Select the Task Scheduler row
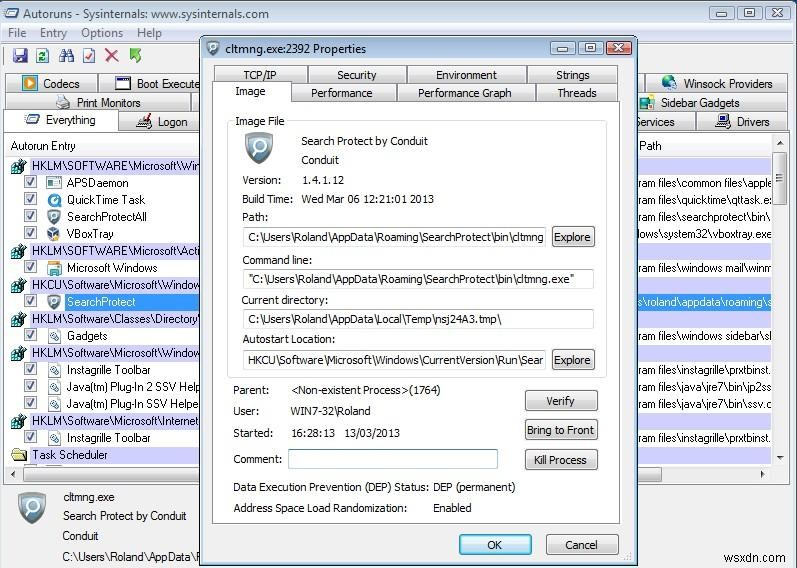 (105, 455)
